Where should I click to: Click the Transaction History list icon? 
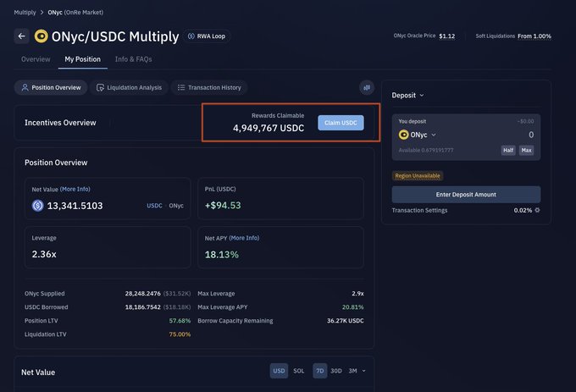click(181, 87)
